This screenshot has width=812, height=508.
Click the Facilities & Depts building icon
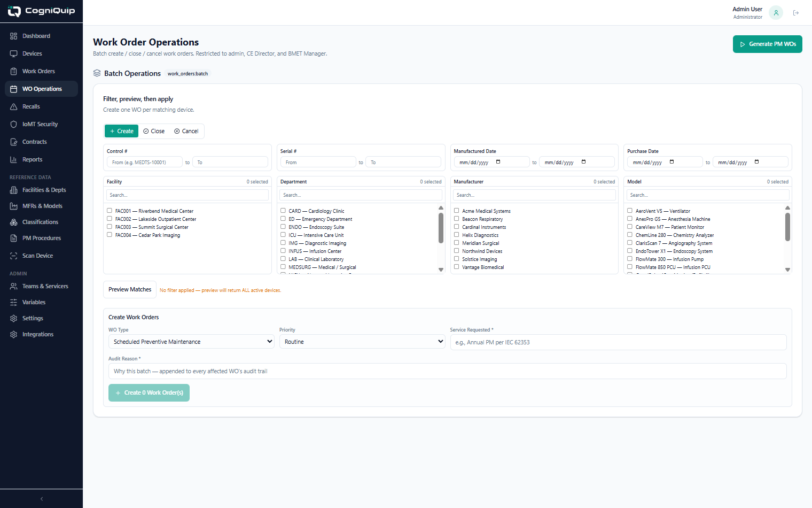click(x=13, y=190)
